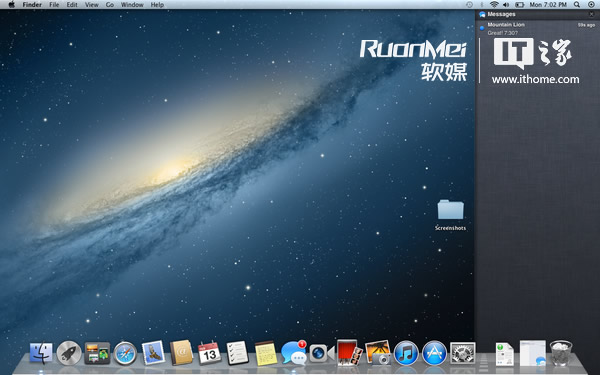Open Mail stamp icon in Dock
Screen dimensions: 600x375
click(x=153, y=352)
